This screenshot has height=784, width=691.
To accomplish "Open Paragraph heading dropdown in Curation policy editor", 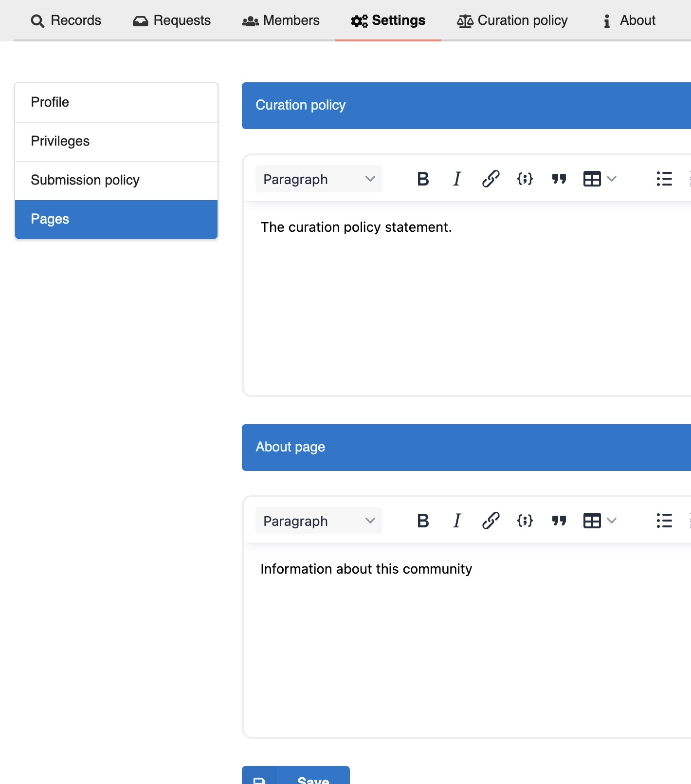I will [319, 179].
